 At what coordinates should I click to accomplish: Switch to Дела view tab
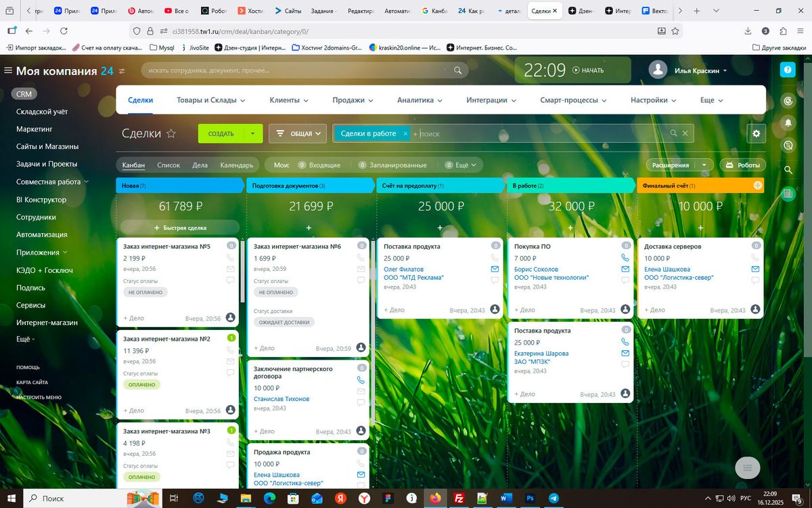coord(200,165)
